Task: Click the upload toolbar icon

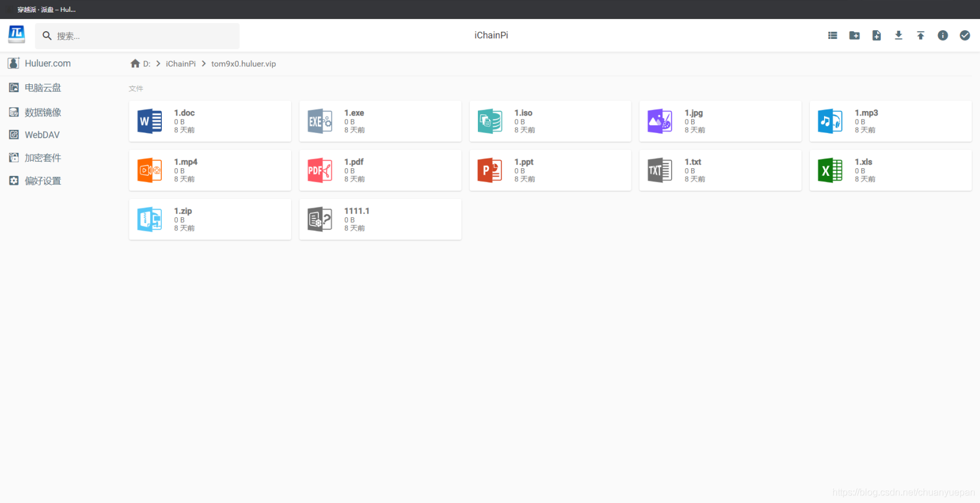Action: coord(920,35)
